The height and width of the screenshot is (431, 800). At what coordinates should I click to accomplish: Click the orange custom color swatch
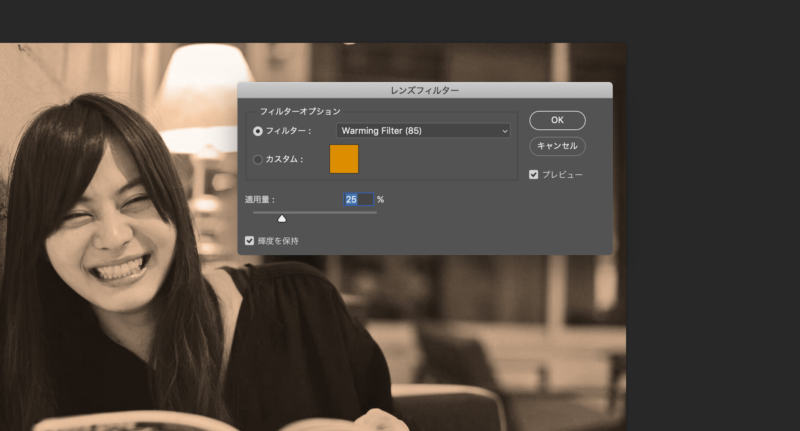point(344,159)
